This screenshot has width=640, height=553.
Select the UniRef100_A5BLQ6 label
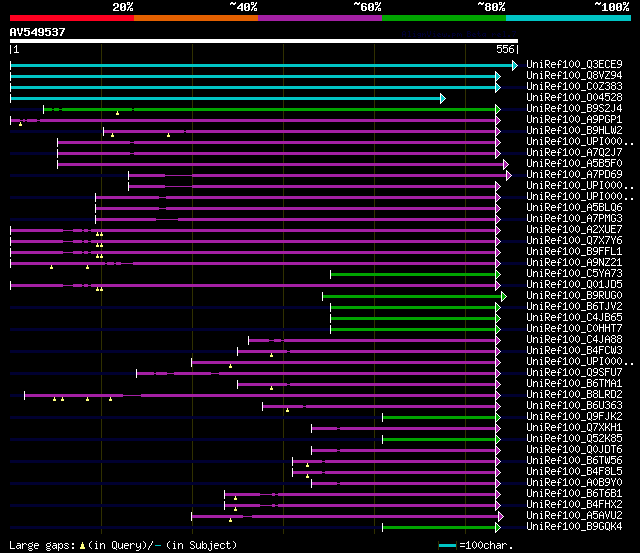coord(574,208)
